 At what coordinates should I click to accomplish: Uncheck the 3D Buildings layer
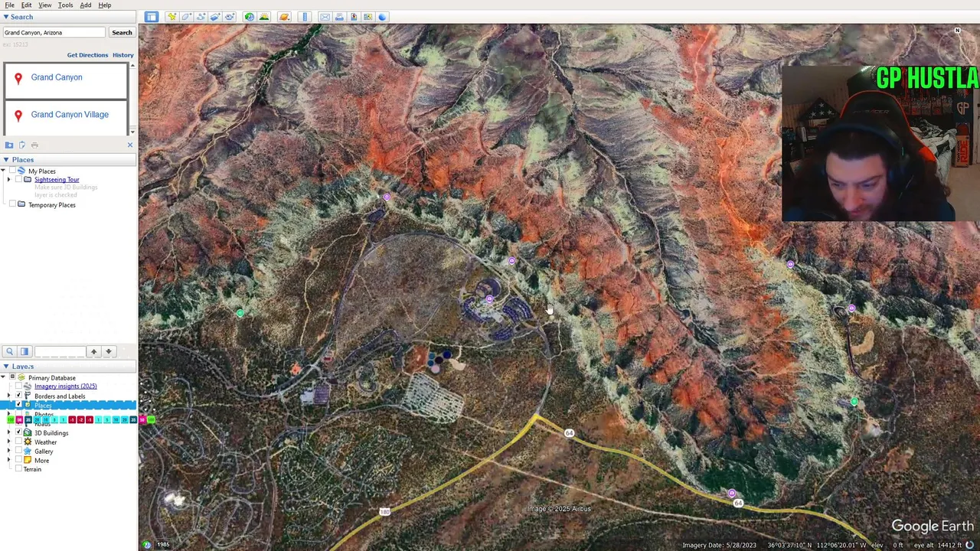pyautogui.click(x=18, y=432)
